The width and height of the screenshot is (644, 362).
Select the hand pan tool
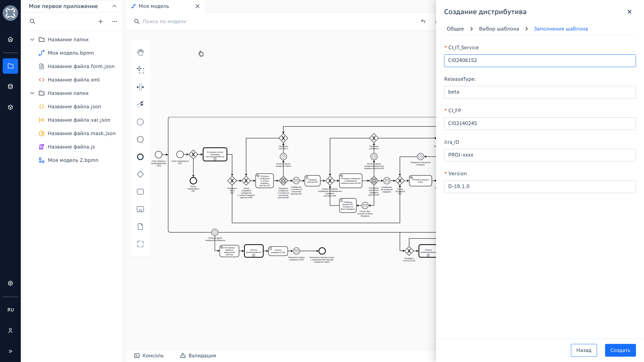pyautogui.click(x=140, y=52)
